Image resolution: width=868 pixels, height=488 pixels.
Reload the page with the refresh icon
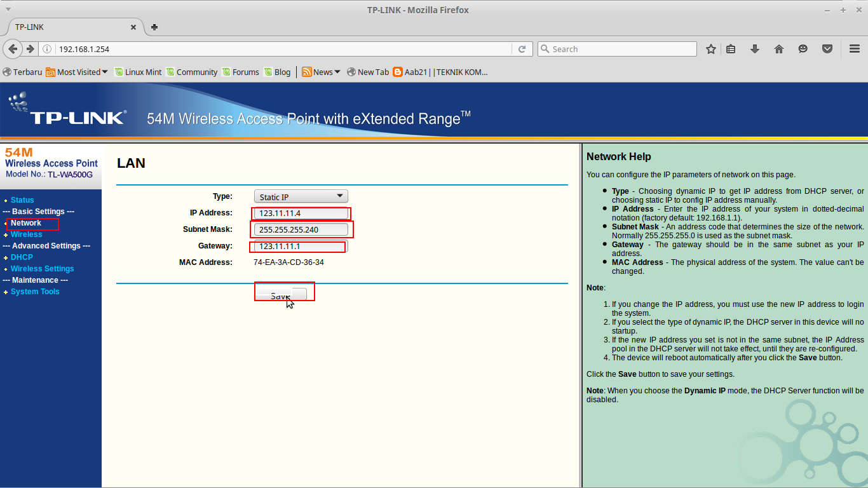[x=522, y=49]
